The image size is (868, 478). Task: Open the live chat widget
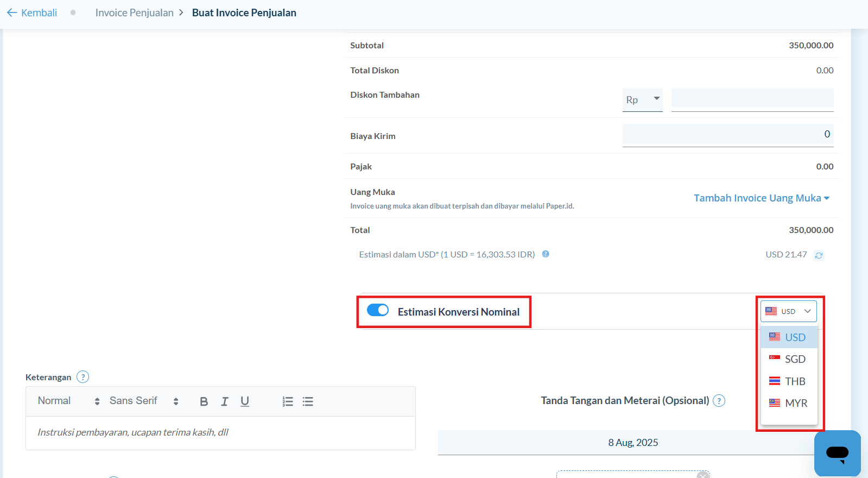pyautogui.click(x=837, y=453)
